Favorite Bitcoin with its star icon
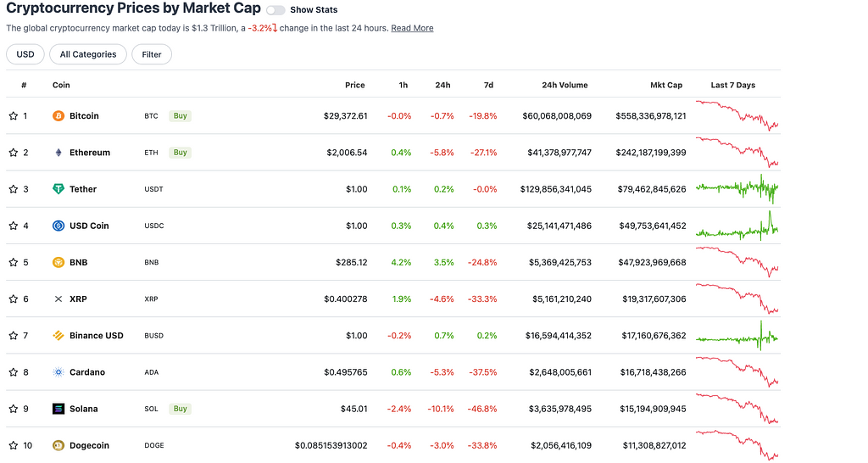Viewport: 868px width, 463px height. click(x=13, y=116)
